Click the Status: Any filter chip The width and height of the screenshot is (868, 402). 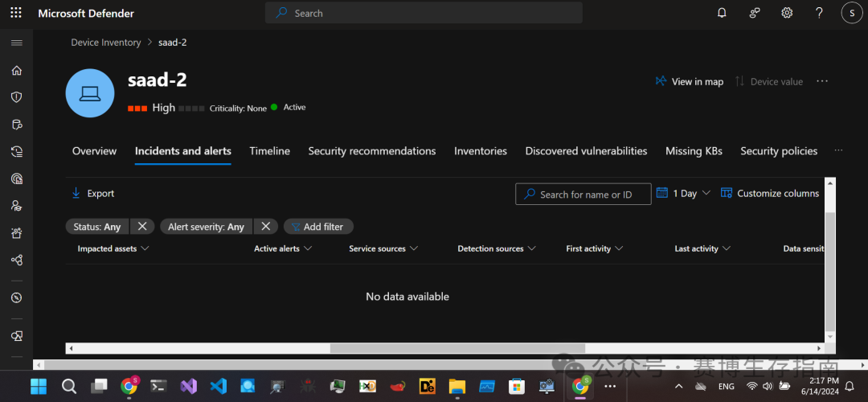tap(97, 227)
